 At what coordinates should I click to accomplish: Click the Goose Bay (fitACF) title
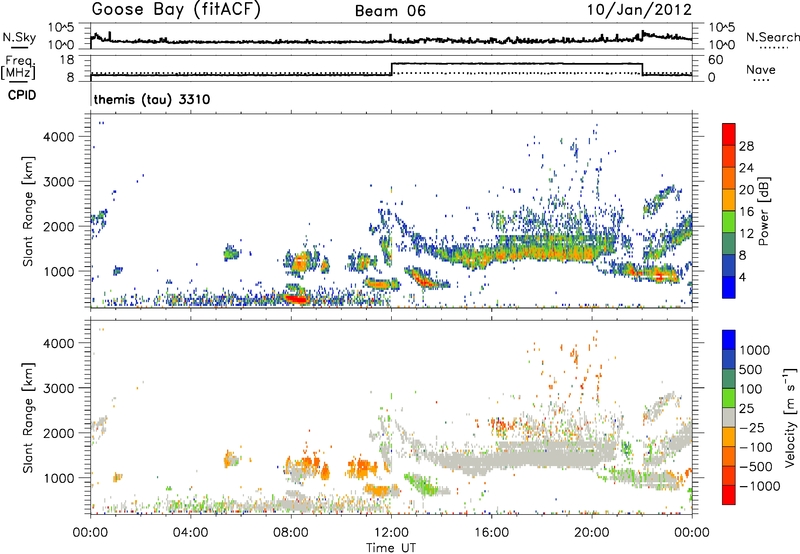click(176, 10)
